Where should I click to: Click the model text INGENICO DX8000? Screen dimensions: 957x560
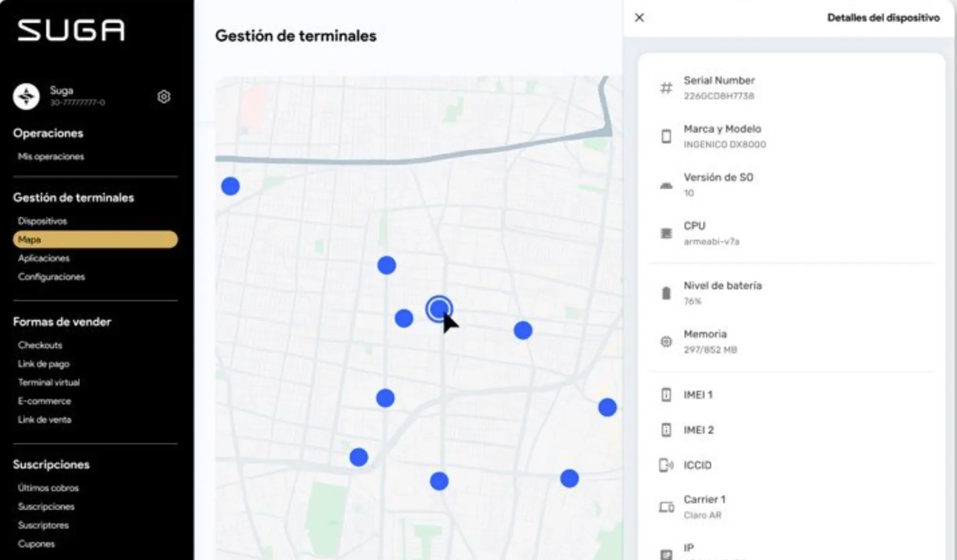point(725,145)
